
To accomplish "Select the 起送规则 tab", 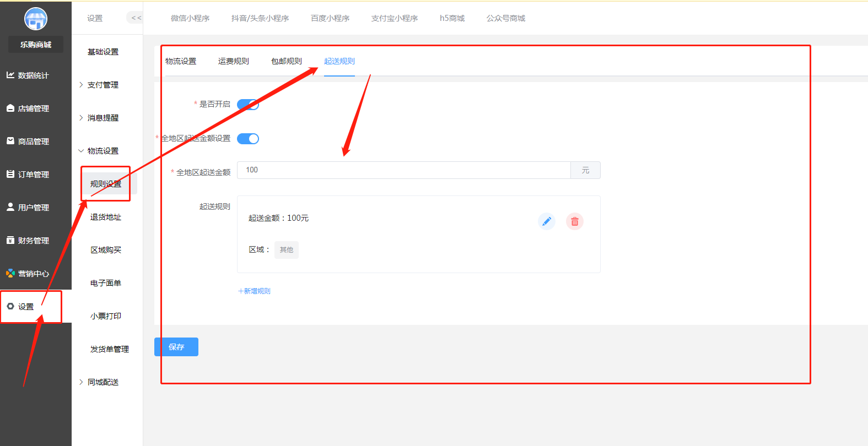I will pyautogui.click(x=339, y=61).
